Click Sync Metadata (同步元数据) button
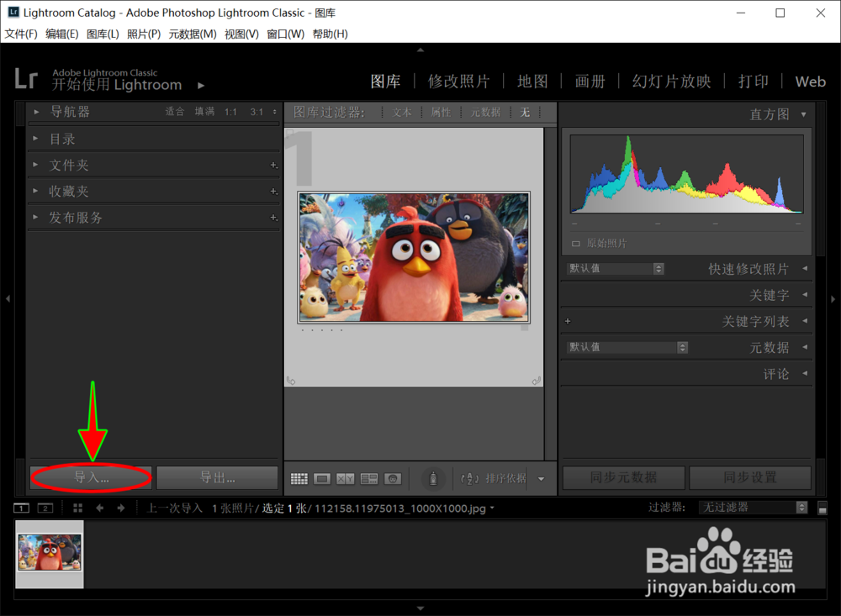 click(624, 477)
